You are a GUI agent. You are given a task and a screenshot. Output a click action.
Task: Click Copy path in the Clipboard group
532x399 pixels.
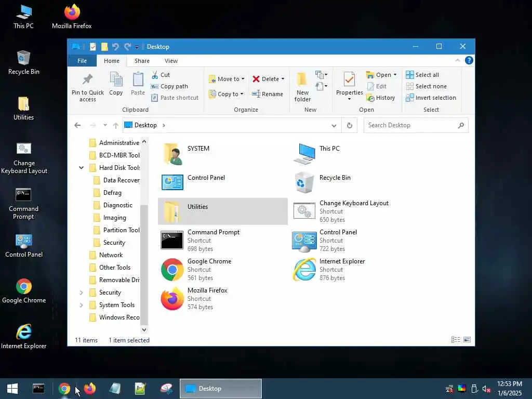click(x=170, y=86)
